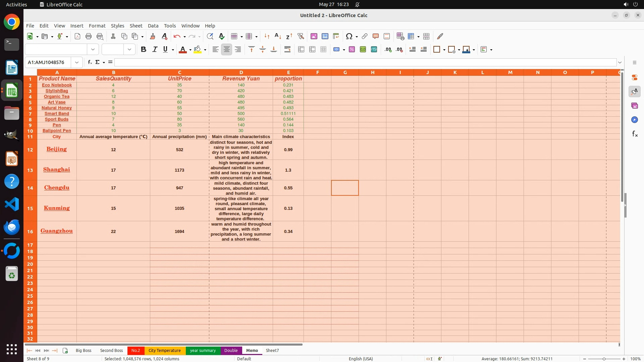The image size is (644, 362).
Task: Click the Sort Ascending icon
Action: coord(278,36)
